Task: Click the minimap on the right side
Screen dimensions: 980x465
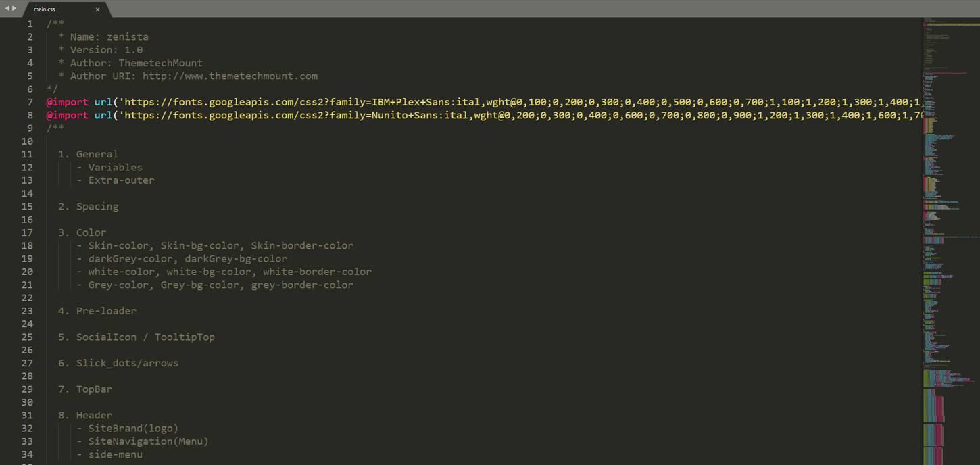Action: pos(951,241)
